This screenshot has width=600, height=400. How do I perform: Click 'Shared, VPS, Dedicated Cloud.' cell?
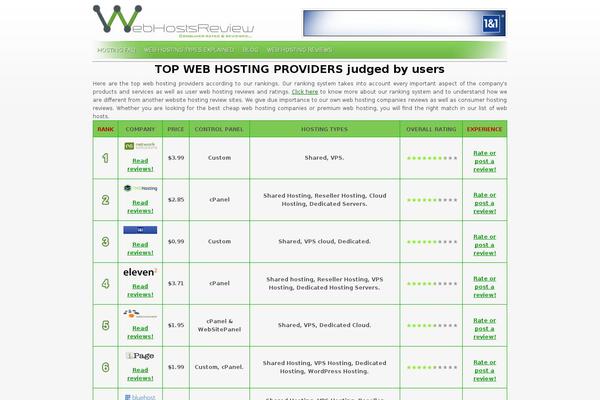click(324, 325)
